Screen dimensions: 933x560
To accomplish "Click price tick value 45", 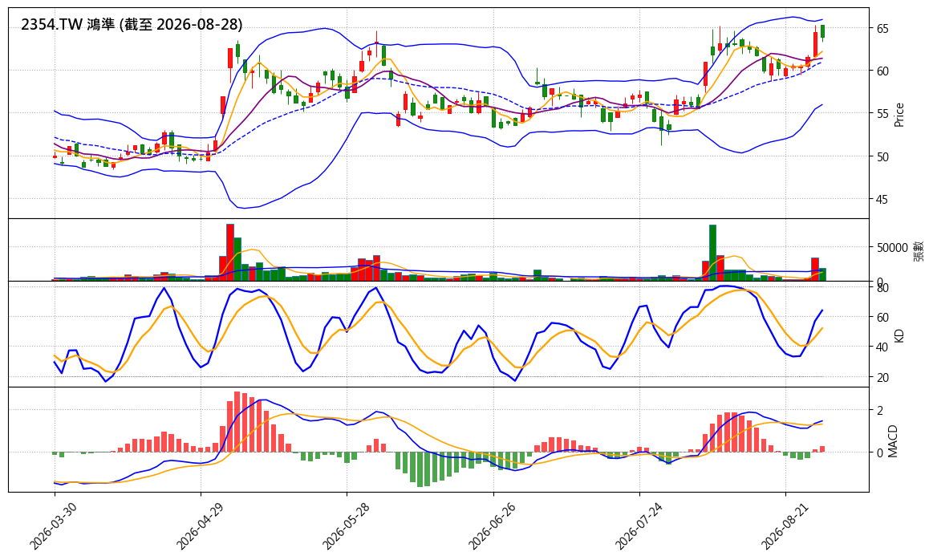I will coord(882,199).
